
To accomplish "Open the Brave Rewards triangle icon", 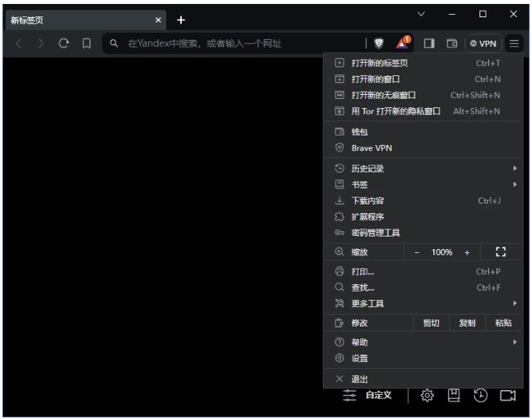I will (x=403, y=43).
